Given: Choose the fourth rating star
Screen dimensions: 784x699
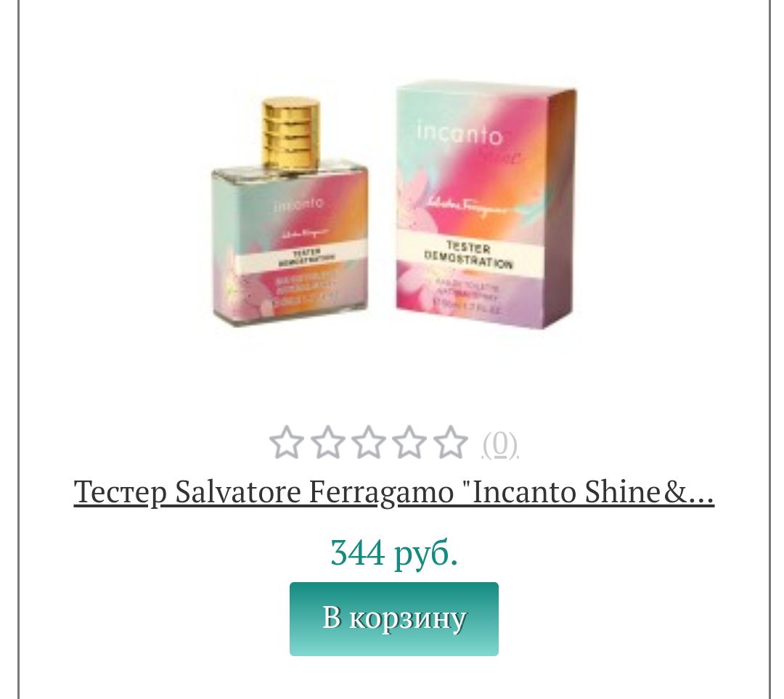Looking at the screenshot, I should point(409,442).
